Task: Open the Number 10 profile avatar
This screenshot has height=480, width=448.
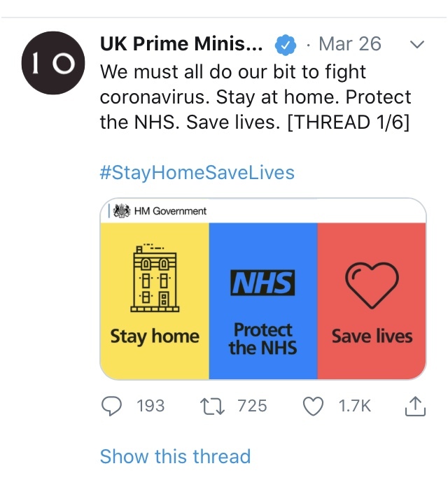Action: [48, 62]
